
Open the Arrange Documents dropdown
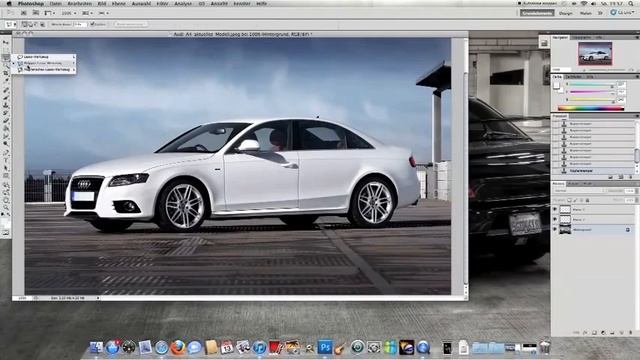(x=86, y=13)
